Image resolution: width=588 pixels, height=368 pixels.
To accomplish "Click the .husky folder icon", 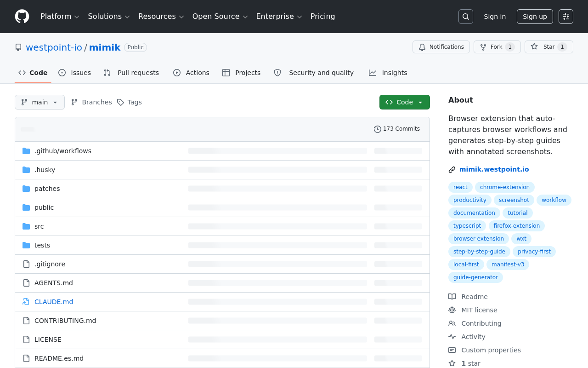I will 26,170.
